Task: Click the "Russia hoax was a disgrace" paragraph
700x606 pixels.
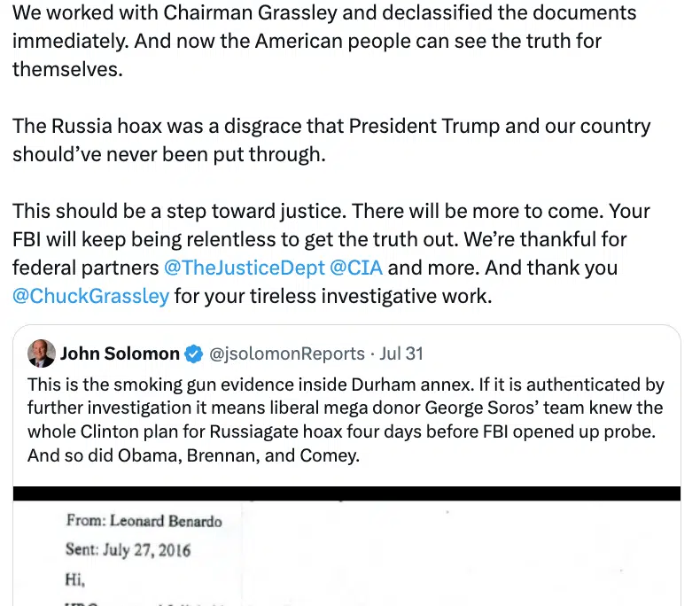Action: (331, 126)
